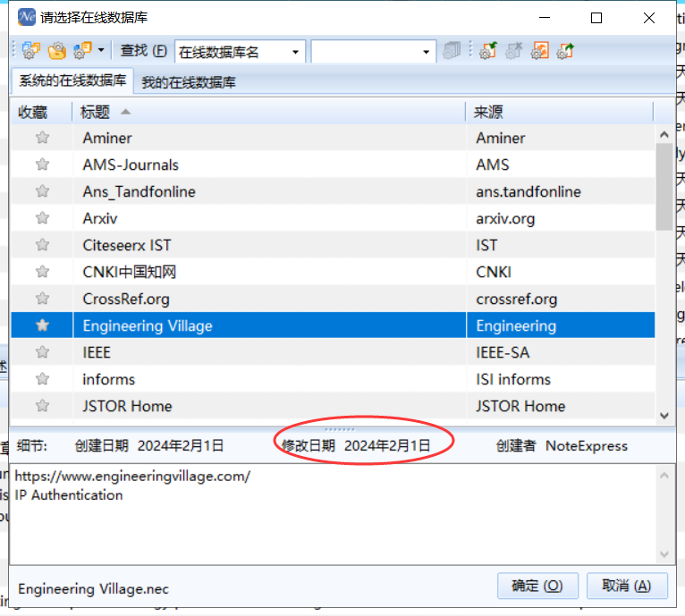This screenshot has height=616, width=685.
Task: Toggle favorite star for Ans_Tandfonline
Action: (42, 191)
